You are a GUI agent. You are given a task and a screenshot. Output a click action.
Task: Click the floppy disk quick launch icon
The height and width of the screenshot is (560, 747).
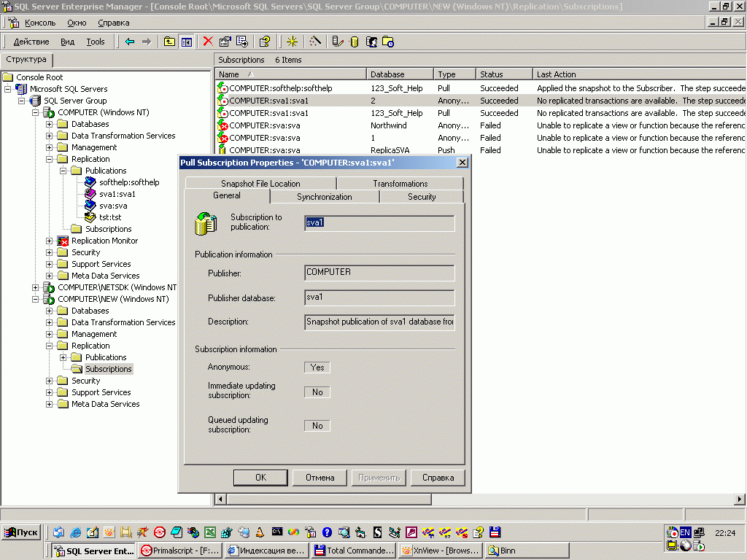click(x=495, y=532)
